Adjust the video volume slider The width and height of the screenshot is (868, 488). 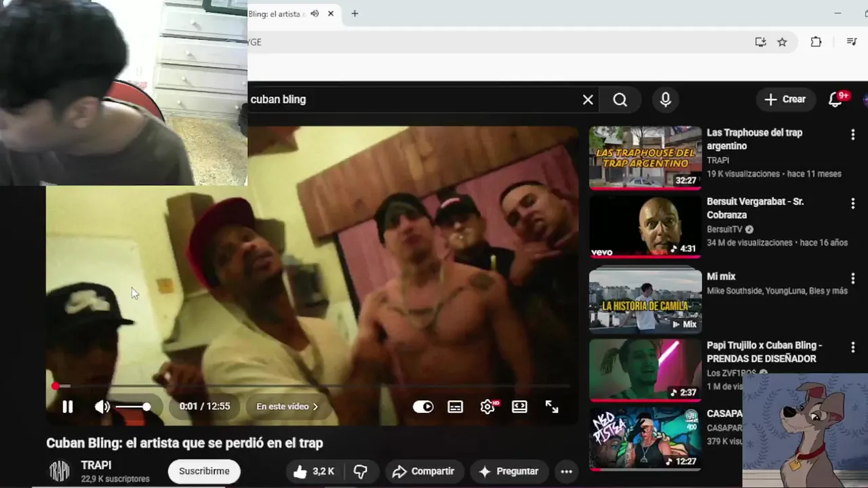tap(133, 407)
